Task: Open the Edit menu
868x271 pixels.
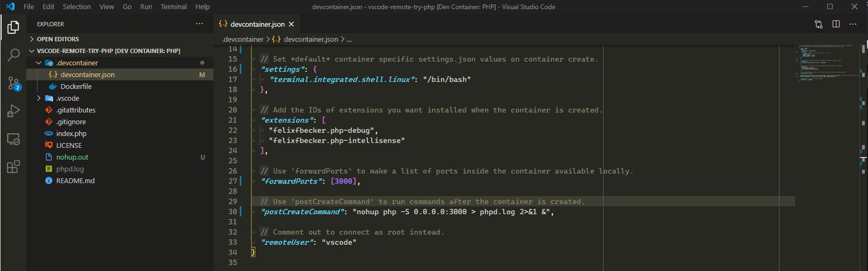Action: 48,6
